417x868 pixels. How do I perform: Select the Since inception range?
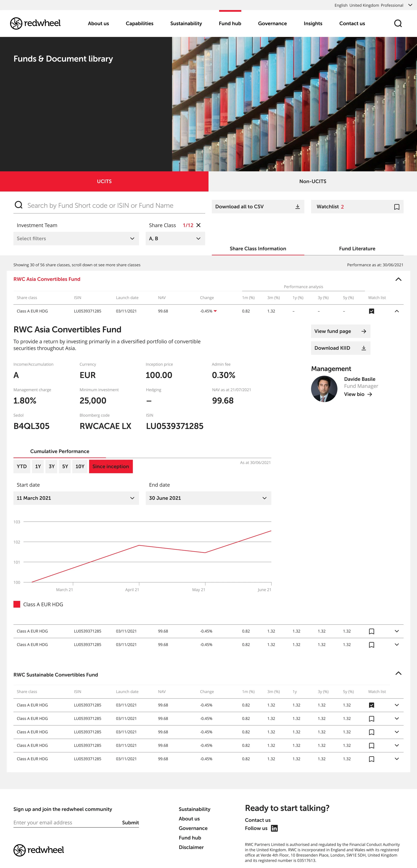[x=111, y=466]
